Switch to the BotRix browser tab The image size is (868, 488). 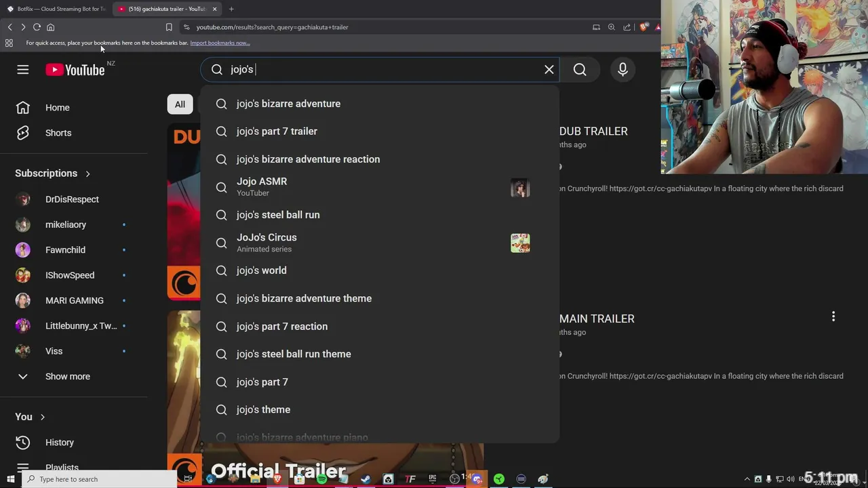click(56, 9)
